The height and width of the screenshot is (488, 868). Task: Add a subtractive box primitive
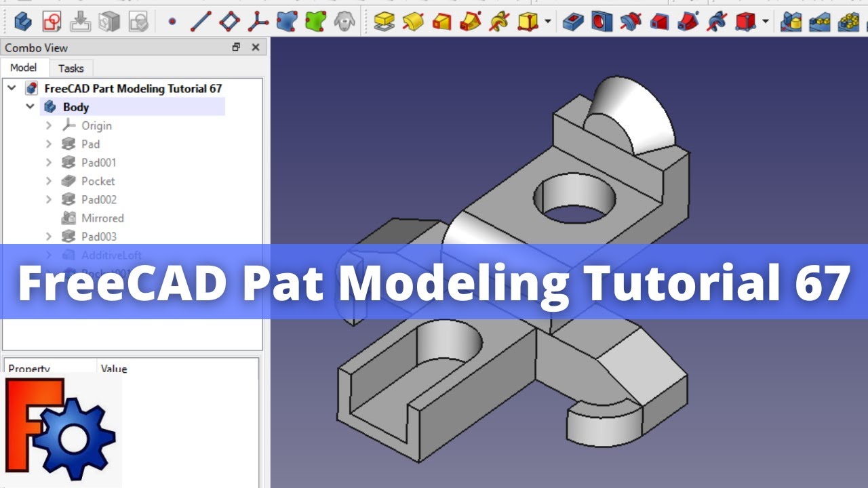[745, 22]
